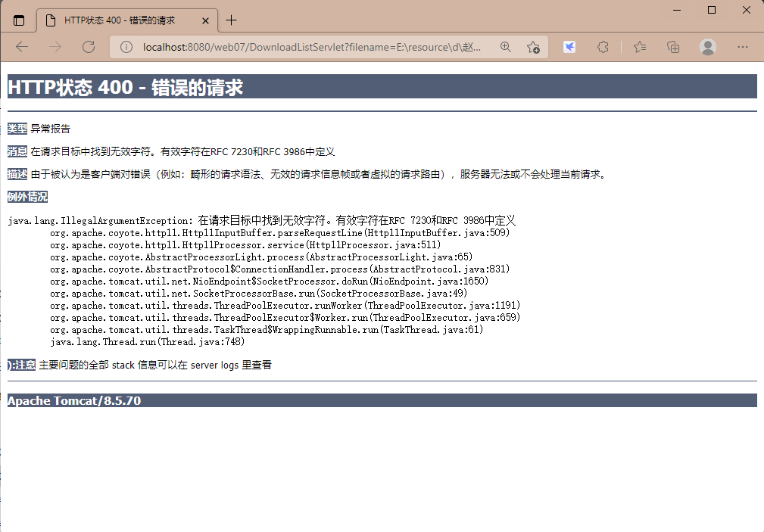Close the HTTP状态 400 tab
The height and width of the screenshot is (532, 764).
tap(205, 20)
